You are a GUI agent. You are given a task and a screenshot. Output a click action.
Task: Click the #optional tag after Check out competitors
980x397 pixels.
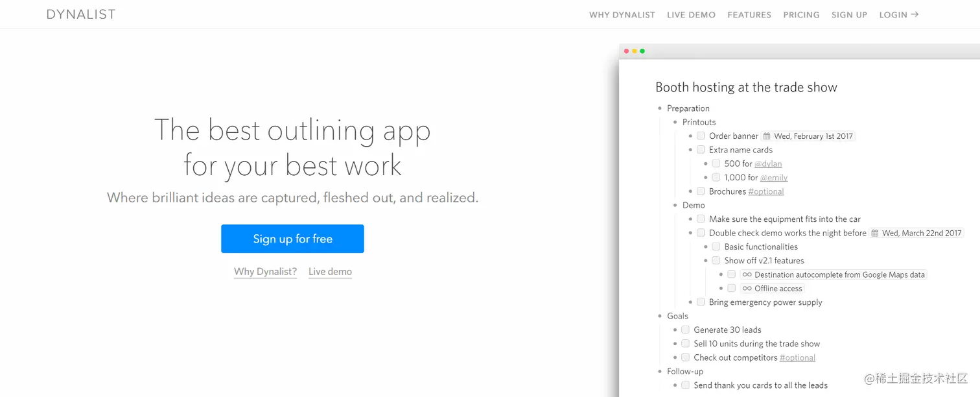tap(798, 357)
